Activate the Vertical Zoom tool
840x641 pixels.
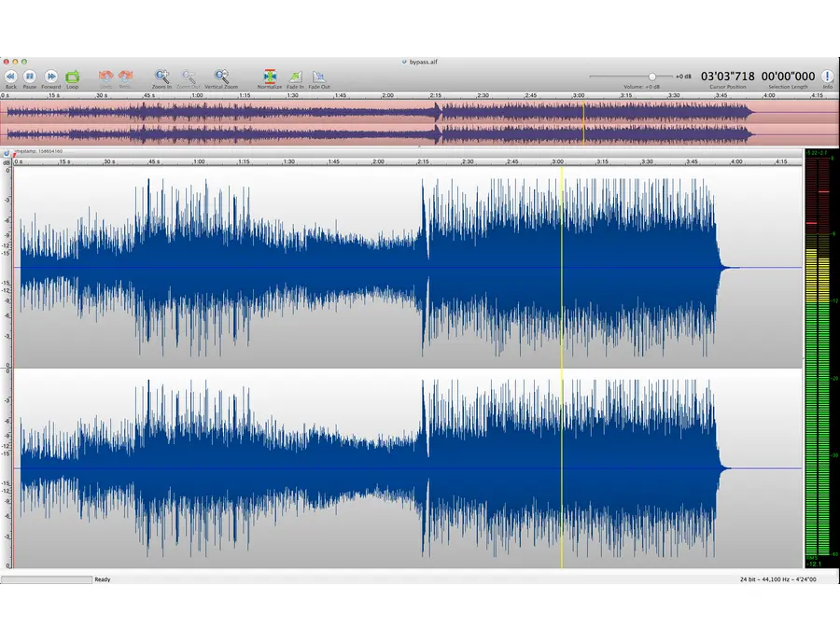[x=221, y=77]
